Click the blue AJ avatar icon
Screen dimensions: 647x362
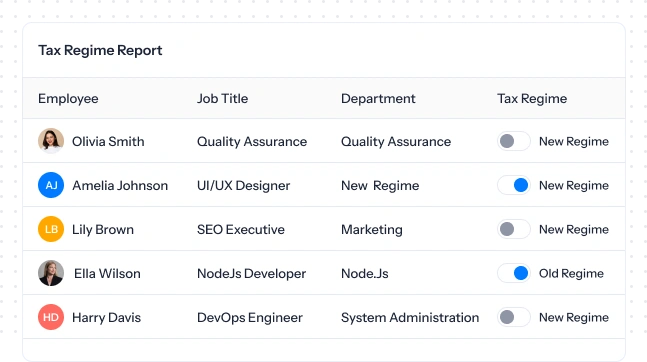click(51, 185)
